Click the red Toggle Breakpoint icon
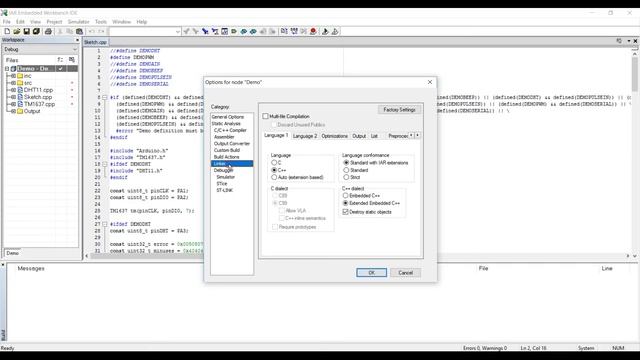 tap(313, 31)
